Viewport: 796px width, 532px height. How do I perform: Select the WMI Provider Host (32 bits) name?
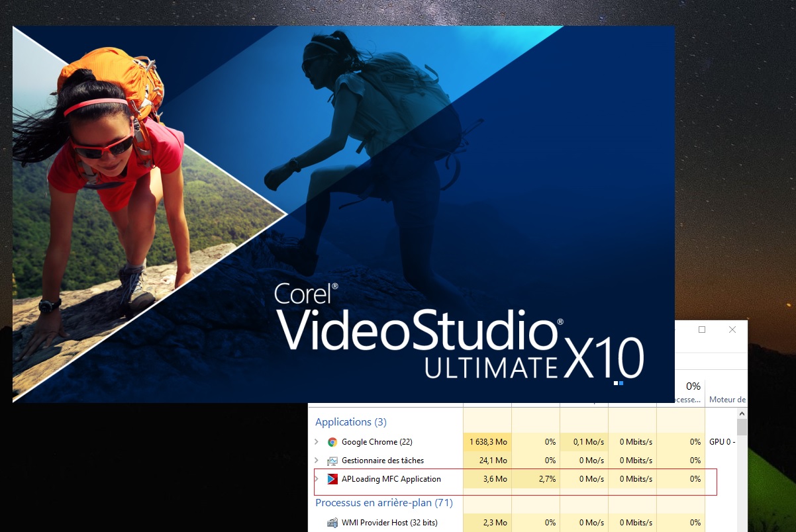(389, 523)
